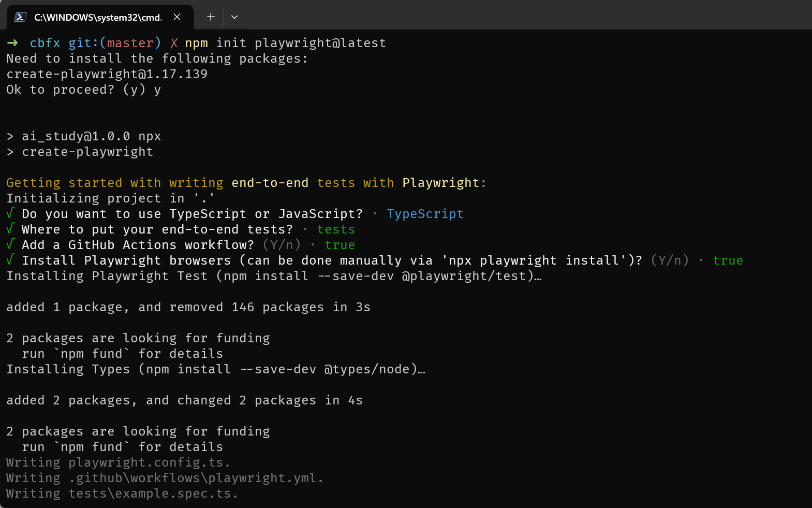Click the red X after git:(master)
This screenshot has width=812, height=508.
[174, 43]
